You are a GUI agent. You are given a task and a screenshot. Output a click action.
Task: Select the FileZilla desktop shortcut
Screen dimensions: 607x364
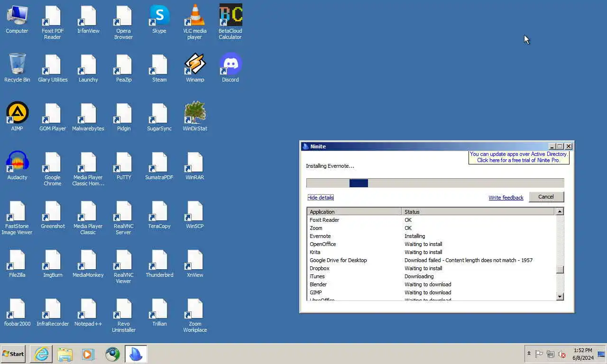17,264
